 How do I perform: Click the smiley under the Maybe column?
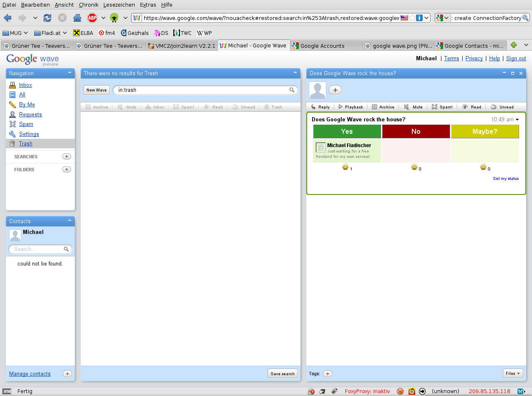pyautogui.click(x=483, y=167)
